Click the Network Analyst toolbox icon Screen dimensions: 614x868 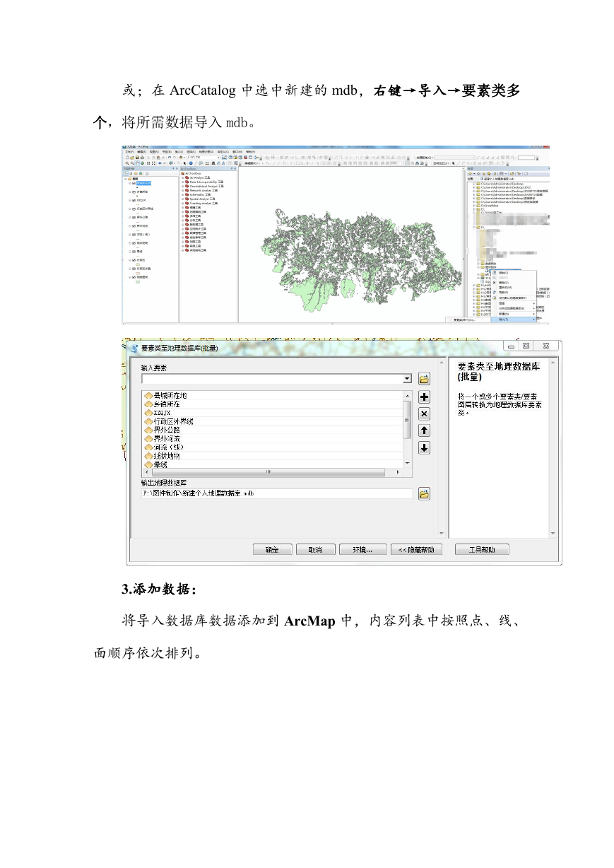point(187,190)
